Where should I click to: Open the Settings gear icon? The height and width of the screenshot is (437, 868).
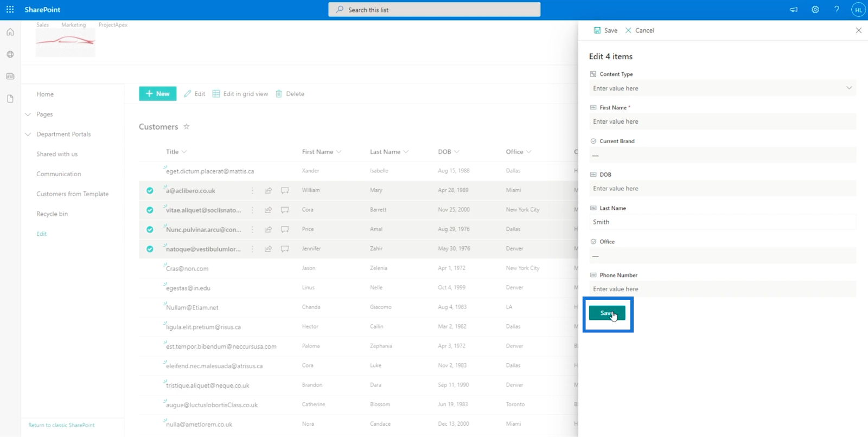point(815,10)
